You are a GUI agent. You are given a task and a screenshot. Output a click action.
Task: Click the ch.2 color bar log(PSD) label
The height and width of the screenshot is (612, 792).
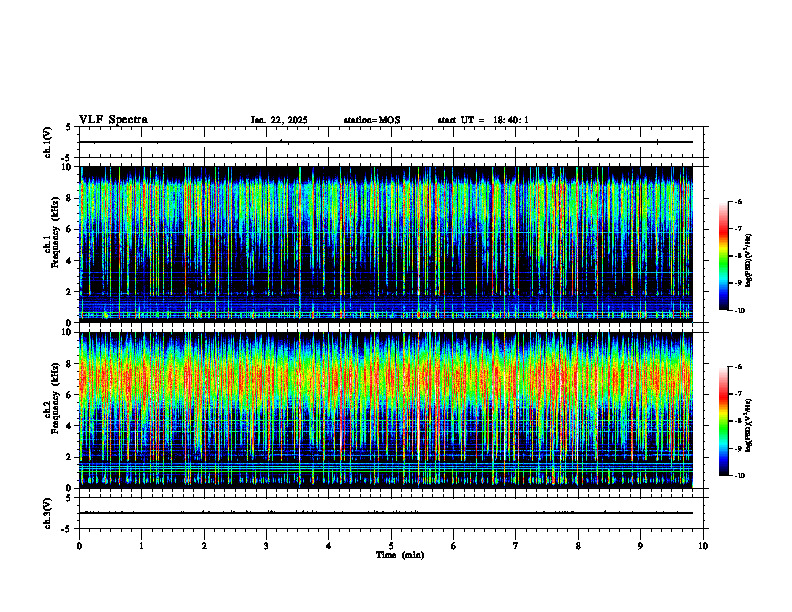click(x=748, y=426)
